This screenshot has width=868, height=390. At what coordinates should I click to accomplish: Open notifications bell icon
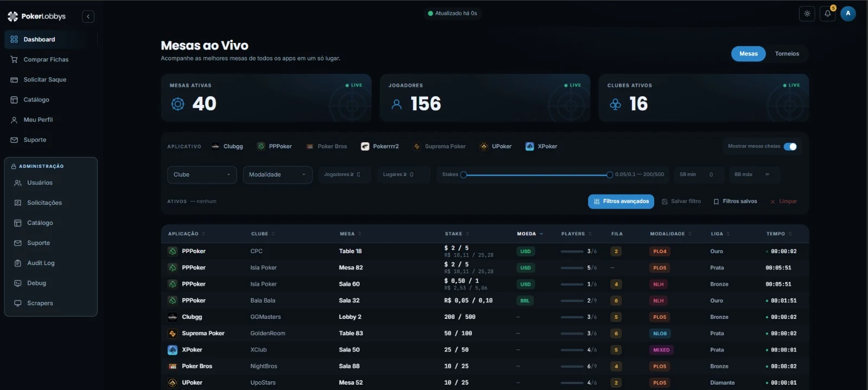pyautogui.click(x=827, y=14)
